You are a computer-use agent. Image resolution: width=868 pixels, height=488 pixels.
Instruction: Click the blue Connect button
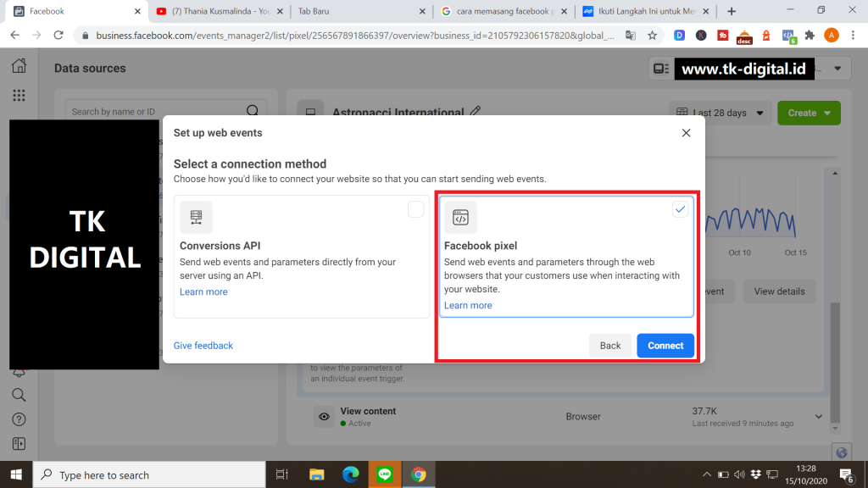pyautogui.click(x=665, y=346)
